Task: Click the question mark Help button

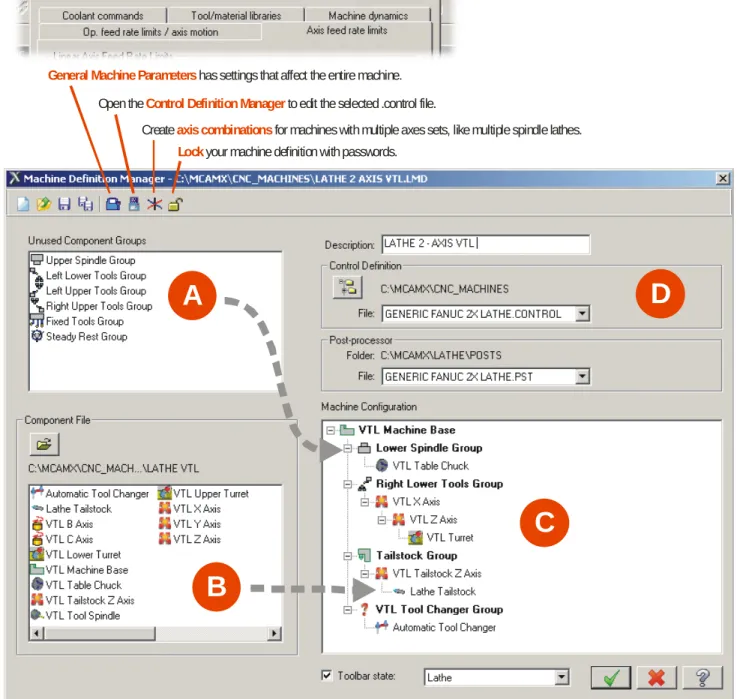Action: (702, 678)
